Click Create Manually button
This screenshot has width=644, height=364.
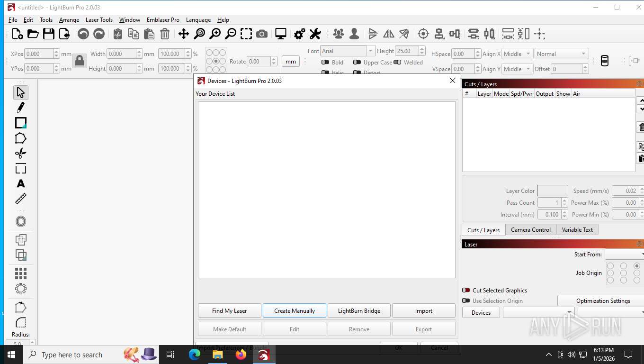(x=295, y=310)
